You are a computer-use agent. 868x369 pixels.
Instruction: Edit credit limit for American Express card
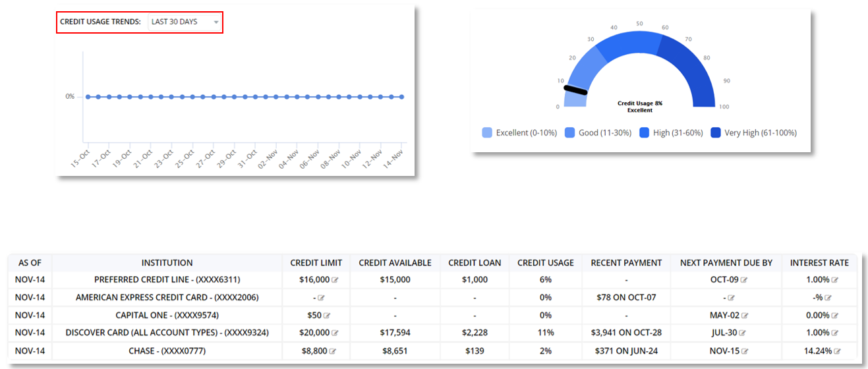pyautogui.click(x=321, y=298)
